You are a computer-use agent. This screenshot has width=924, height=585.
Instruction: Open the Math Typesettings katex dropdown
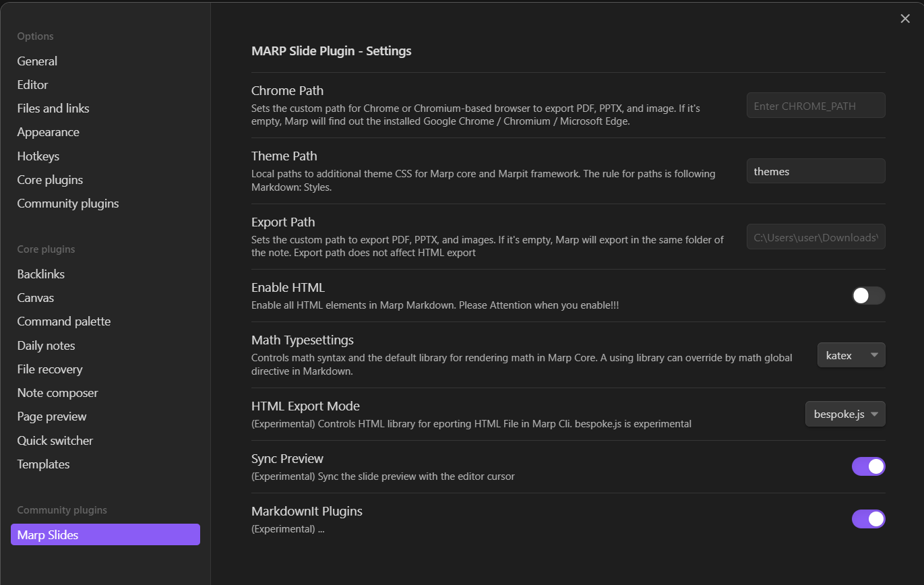[851, 355]
